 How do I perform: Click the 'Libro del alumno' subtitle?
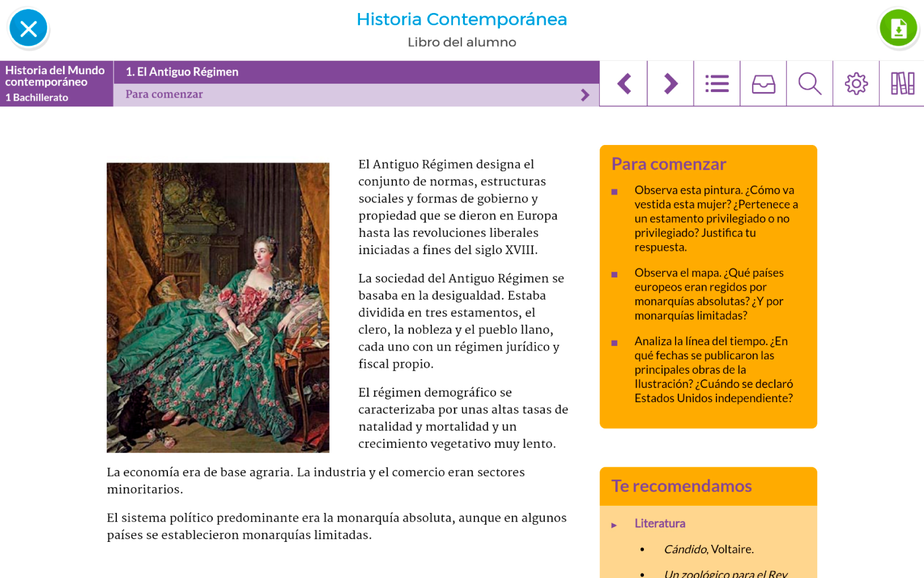tap(462, 42)
